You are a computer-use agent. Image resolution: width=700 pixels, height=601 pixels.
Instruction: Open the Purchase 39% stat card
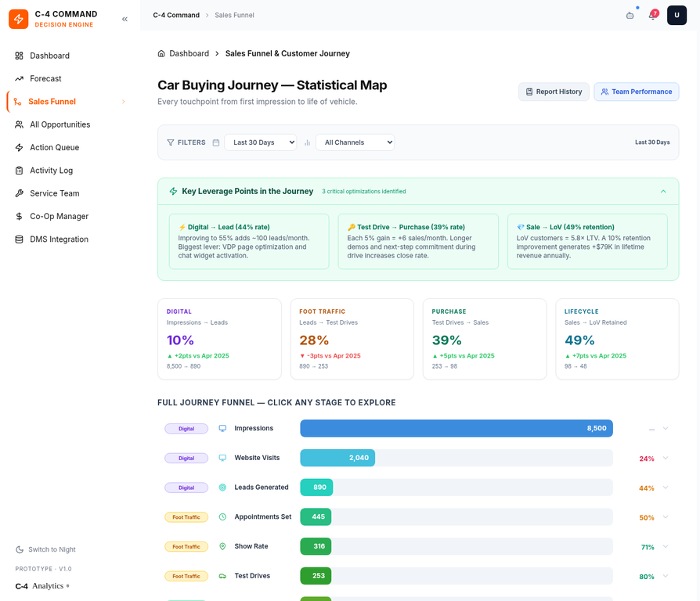485,339
